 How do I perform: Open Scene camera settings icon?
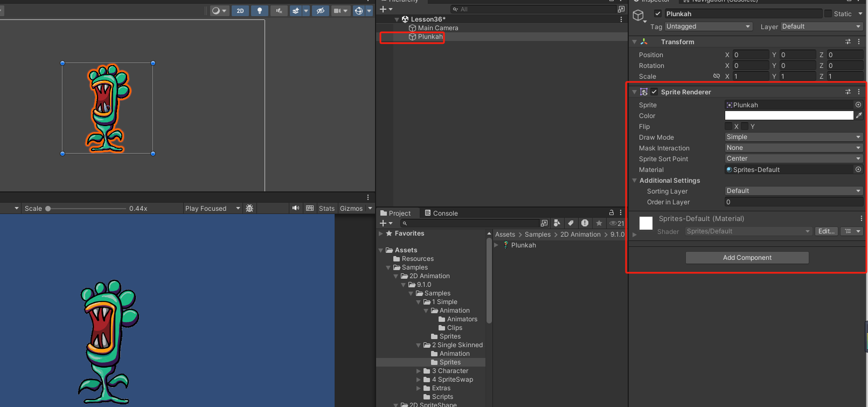(337, 11)
